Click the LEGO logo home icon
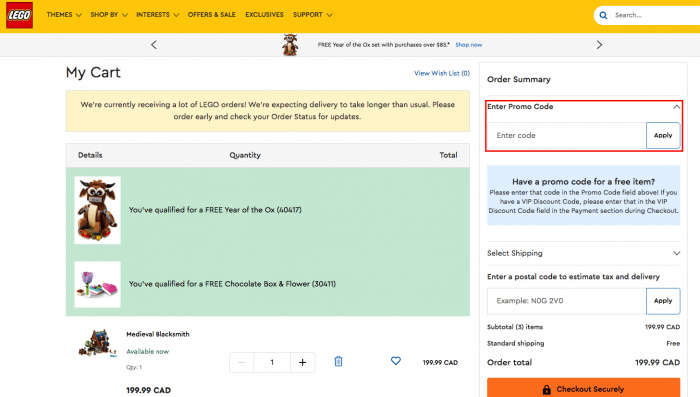The image size is (700, 397). pyautogui.click(x=19, y=15)
